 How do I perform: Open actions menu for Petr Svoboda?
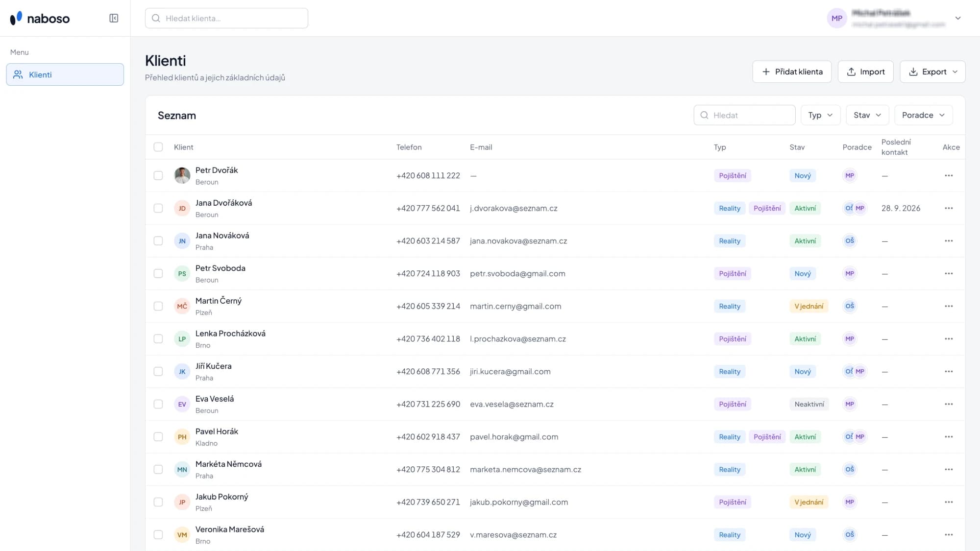[x=949, y=273]
